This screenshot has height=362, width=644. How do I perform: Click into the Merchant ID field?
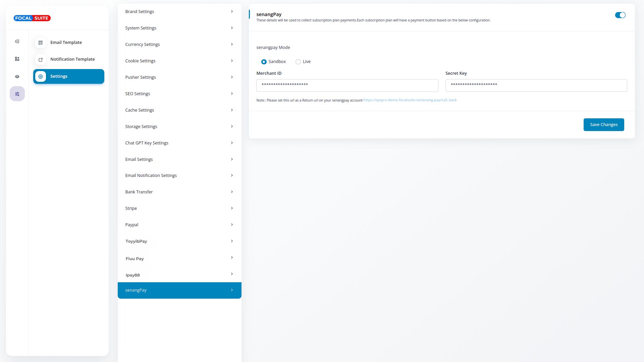(347, 85)
